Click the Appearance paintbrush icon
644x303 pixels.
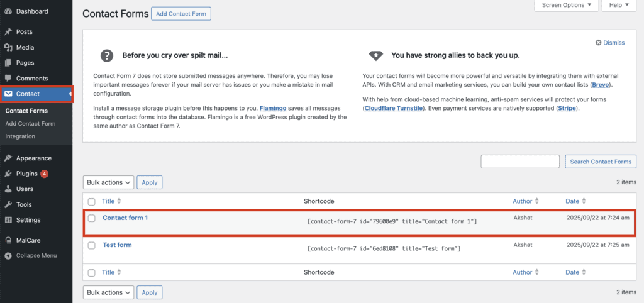(x=8, y=158)
